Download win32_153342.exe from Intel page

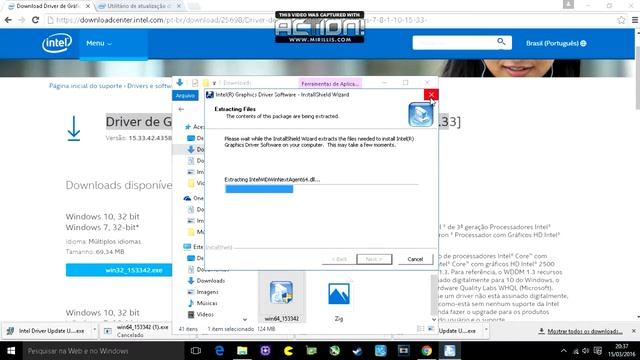pyautogui.click(x=119, y=270)
